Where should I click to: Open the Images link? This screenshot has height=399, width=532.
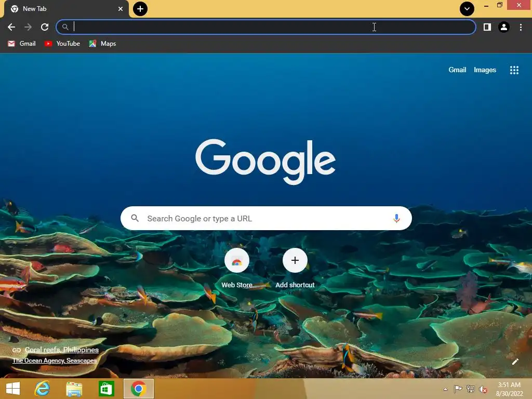pyautogui.click(x=485, y=70)
